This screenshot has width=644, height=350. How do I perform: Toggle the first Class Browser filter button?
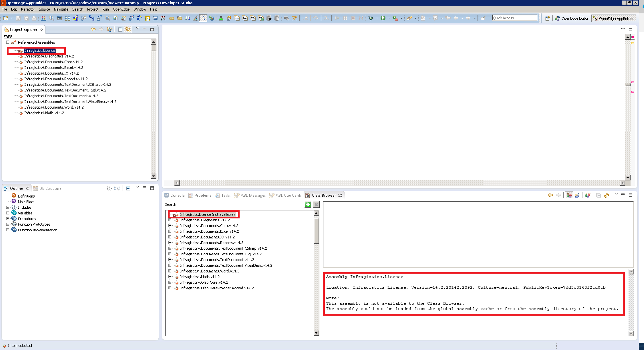click(x=569, y=195)
